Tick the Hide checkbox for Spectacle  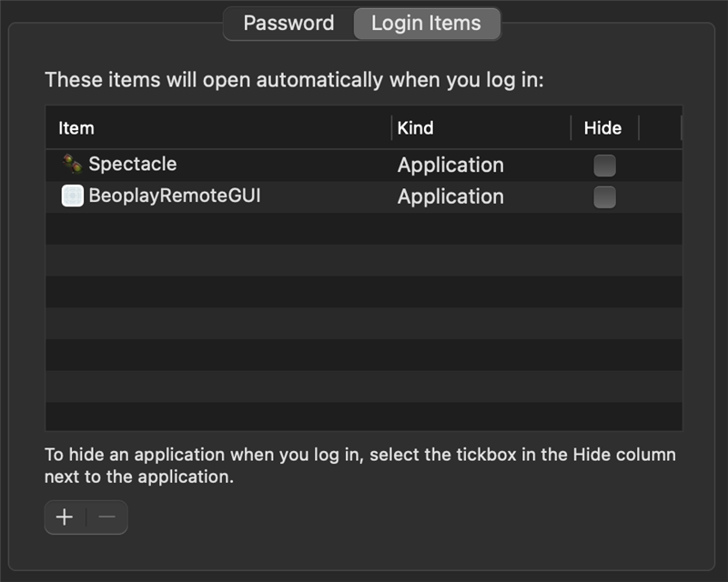click(x=604, y=166)
